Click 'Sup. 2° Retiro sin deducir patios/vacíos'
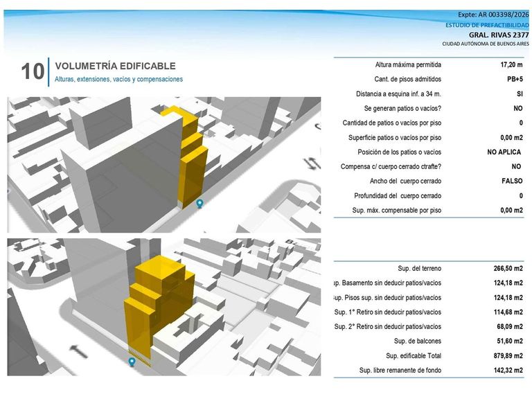The image size is (532, 399). (388, 327)
